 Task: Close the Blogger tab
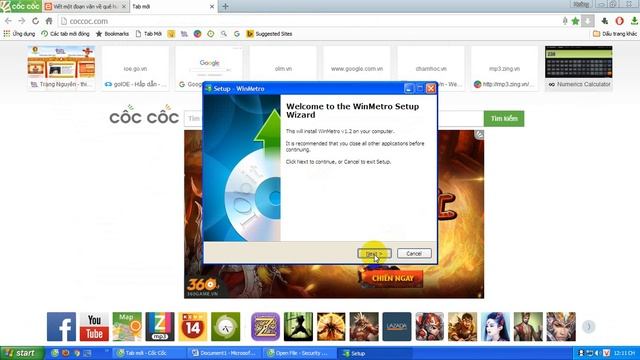click(x=124, y=7)
